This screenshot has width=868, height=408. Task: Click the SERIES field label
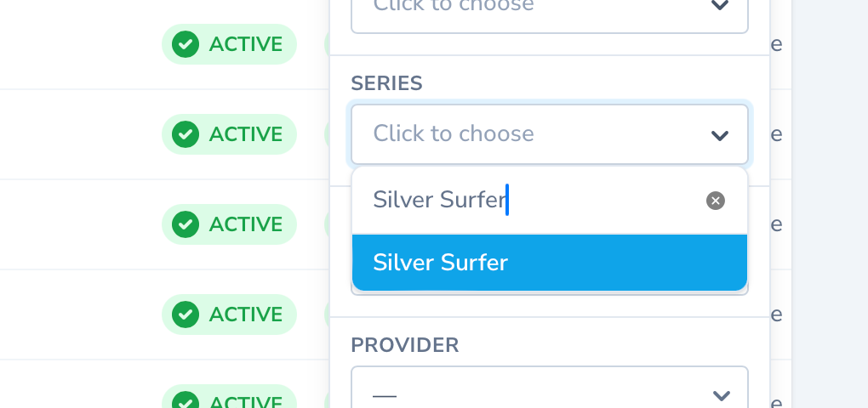tap(387, 83)
